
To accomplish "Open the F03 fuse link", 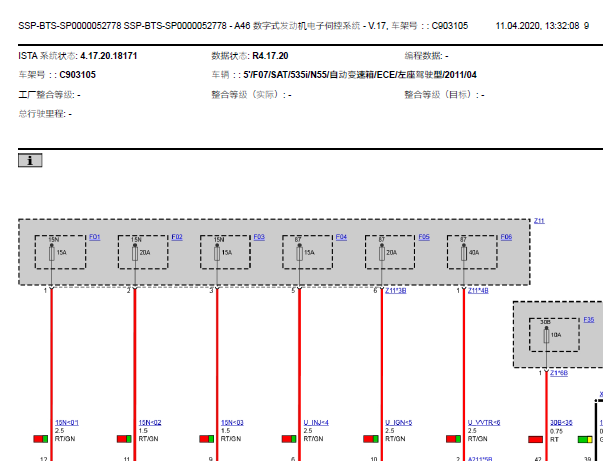I will pos(259,237).
